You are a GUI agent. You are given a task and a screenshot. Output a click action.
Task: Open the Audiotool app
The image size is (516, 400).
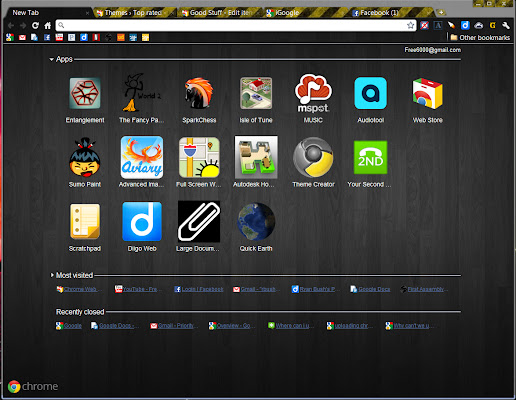pos(370,93)
